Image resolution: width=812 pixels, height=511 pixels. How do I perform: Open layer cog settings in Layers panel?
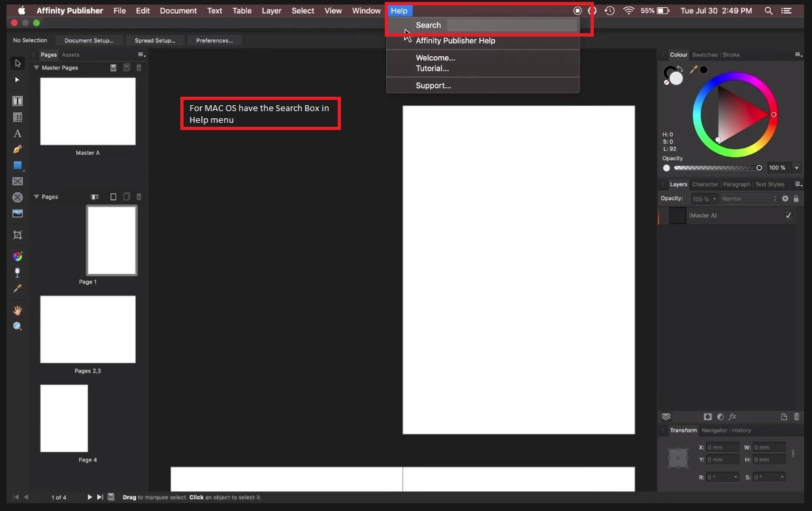(785, 199)
